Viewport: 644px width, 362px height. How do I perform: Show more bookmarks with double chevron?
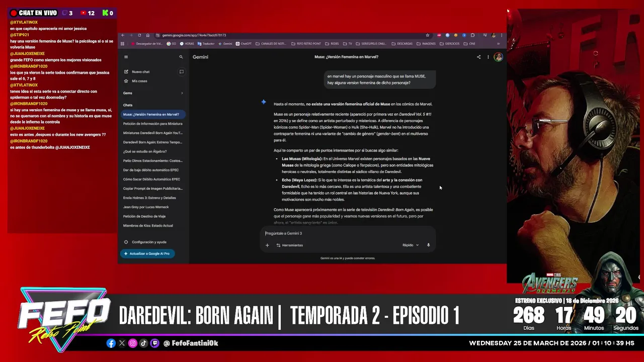[498, 44]
